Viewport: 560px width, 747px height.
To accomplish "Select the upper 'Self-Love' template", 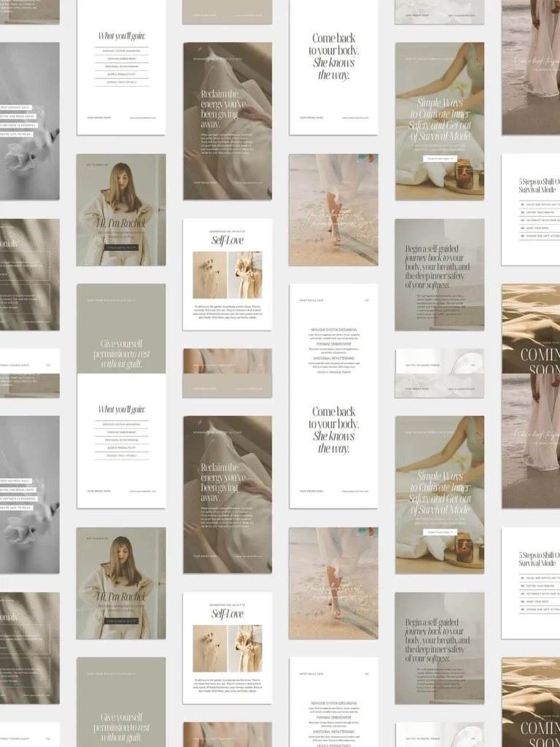I will (227, 274).
